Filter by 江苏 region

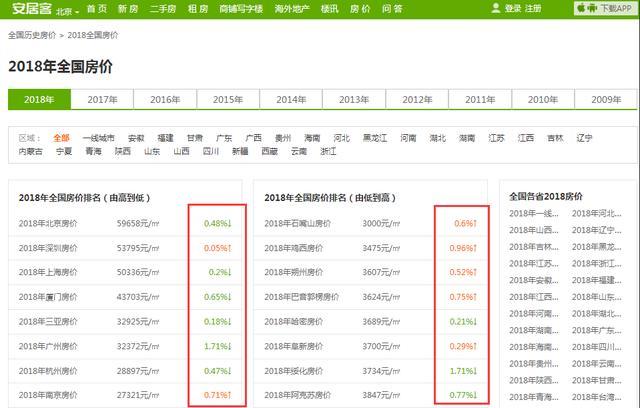point(496,138)
